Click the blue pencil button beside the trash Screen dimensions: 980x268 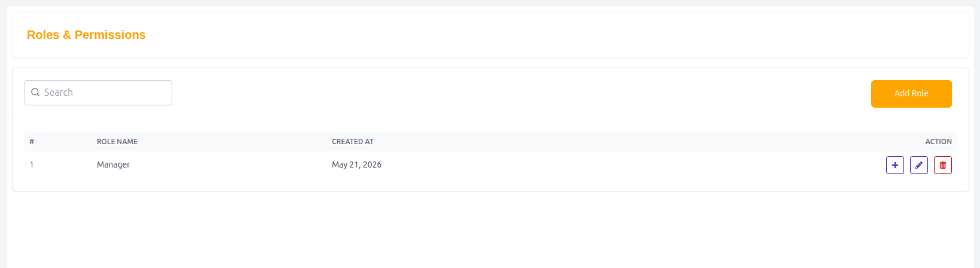[919, 165]
